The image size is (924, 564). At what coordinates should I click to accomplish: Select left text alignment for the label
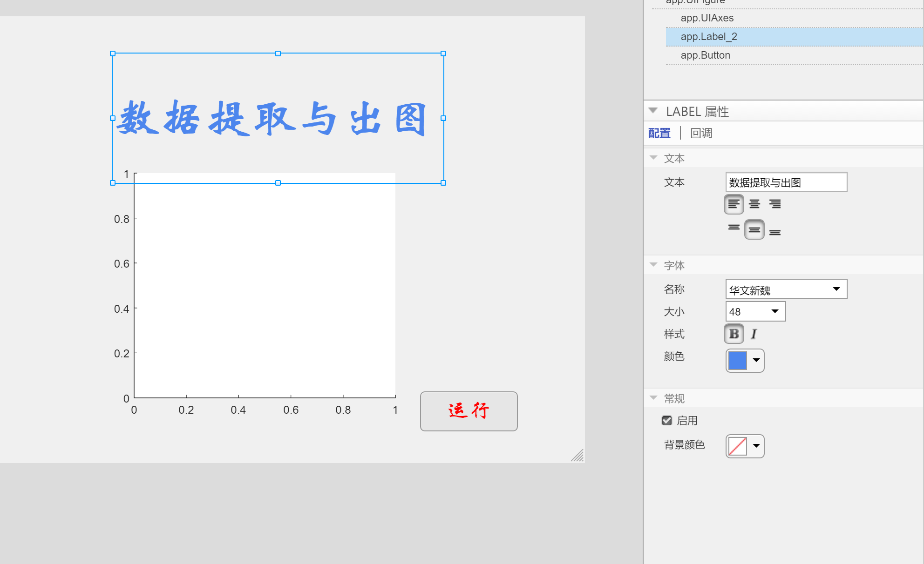(x=734, y=204)
